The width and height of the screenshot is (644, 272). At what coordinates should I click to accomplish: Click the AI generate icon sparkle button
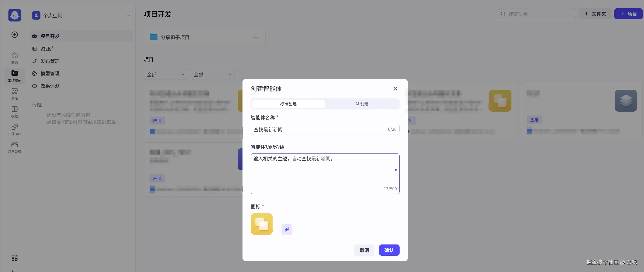(x=287, y=229)
